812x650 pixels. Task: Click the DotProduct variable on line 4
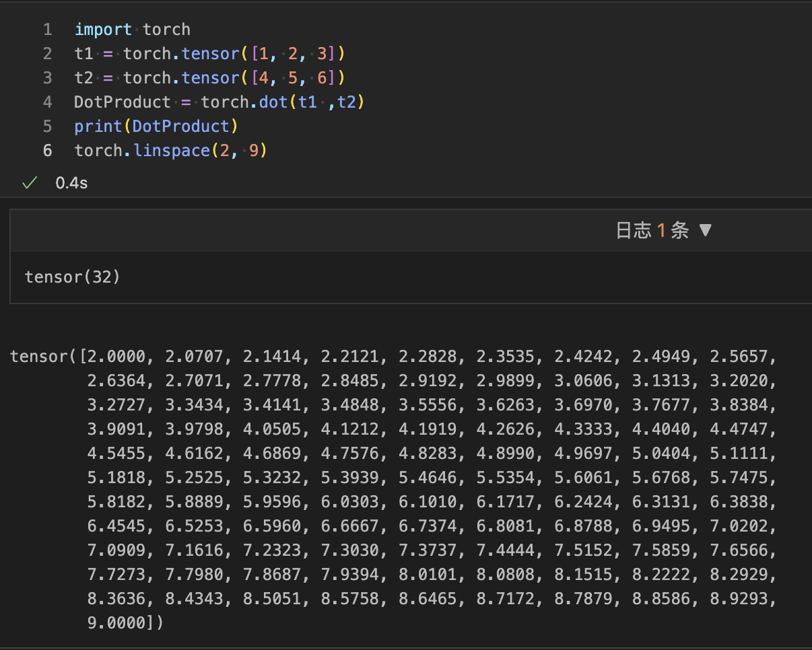pyautogui.click(x=123, y=102)
